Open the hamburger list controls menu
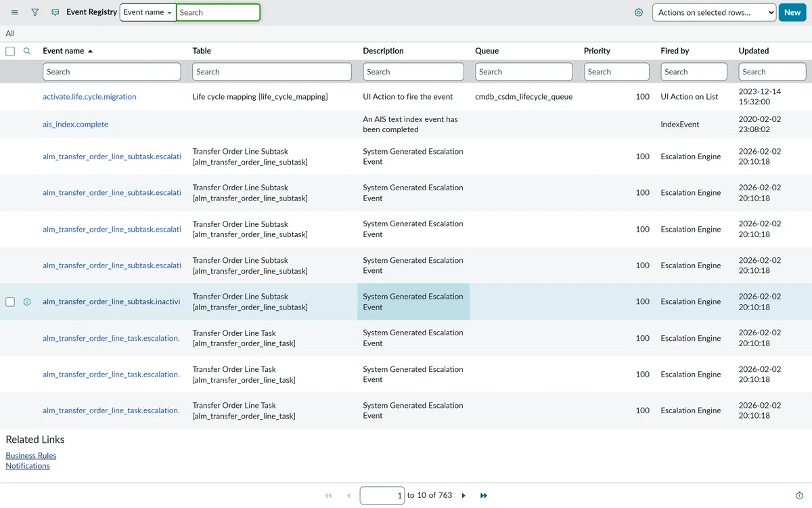 pos(15,12)
